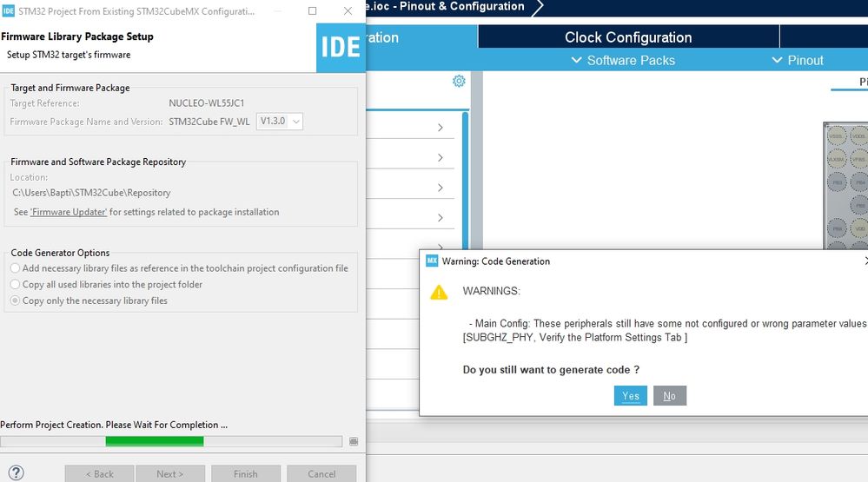
Task: Cancel the project creation wizard
Action: coord(321,473)
